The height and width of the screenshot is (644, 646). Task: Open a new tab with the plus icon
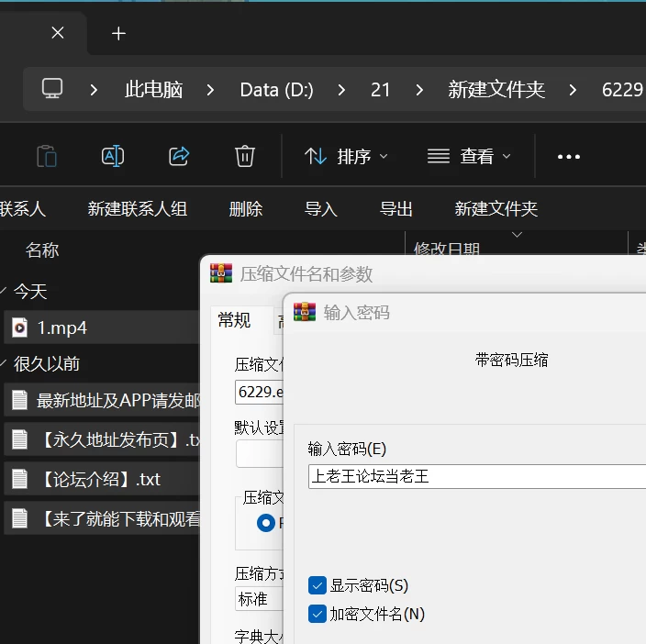click(x=118, y=33)
